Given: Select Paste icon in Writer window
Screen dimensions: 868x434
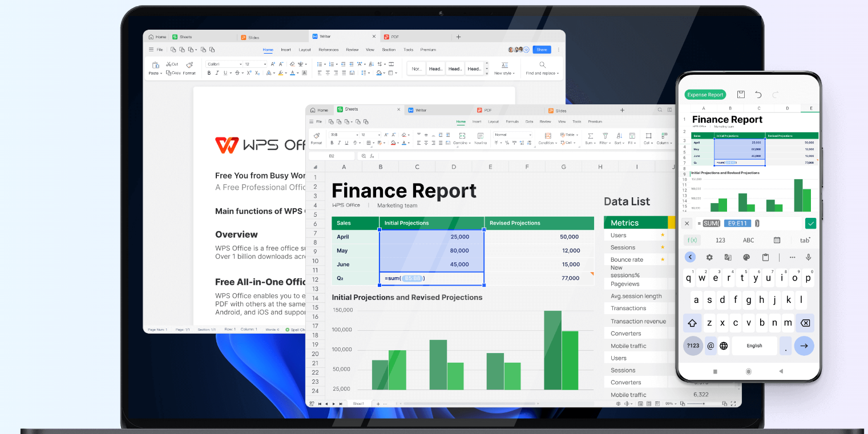Looking at the screenshot, I should point(155,65).
